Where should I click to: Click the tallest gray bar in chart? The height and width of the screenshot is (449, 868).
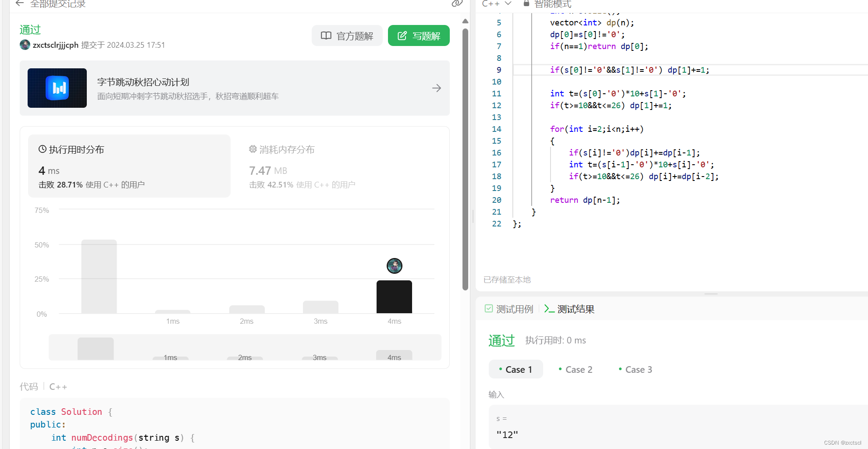tap(99, 276)
